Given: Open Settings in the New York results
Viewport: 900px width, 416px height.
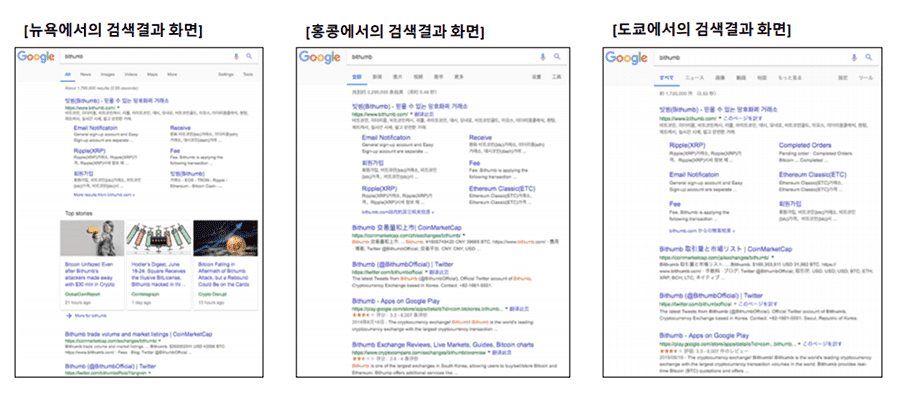Looking at the screenshot, I should point(226,74).
